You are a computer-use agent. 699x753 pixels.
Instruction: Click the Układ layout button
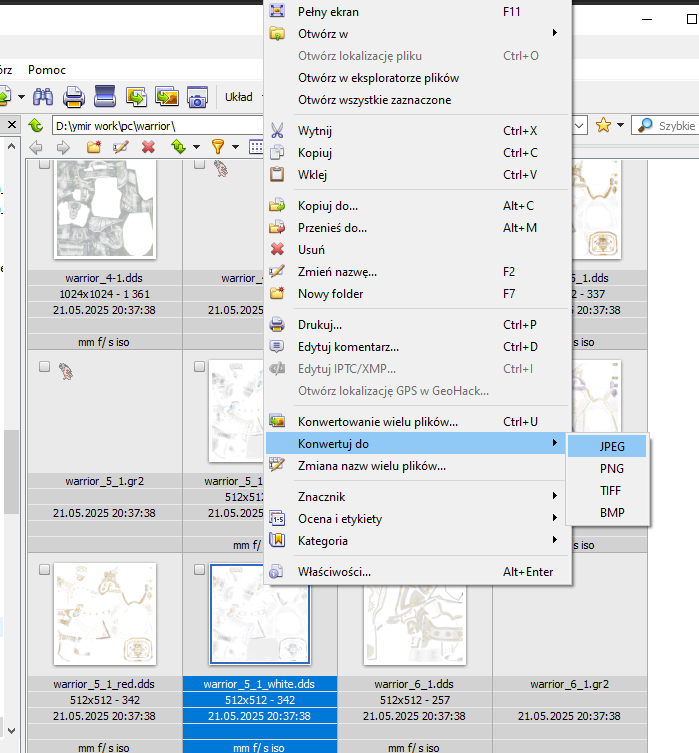(239, 97)
